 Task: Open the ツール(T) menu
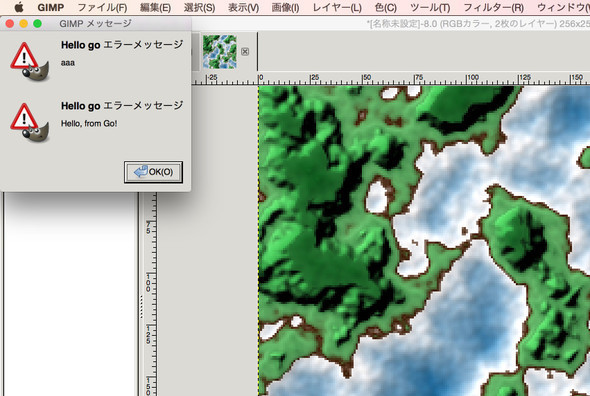[430, 7]
